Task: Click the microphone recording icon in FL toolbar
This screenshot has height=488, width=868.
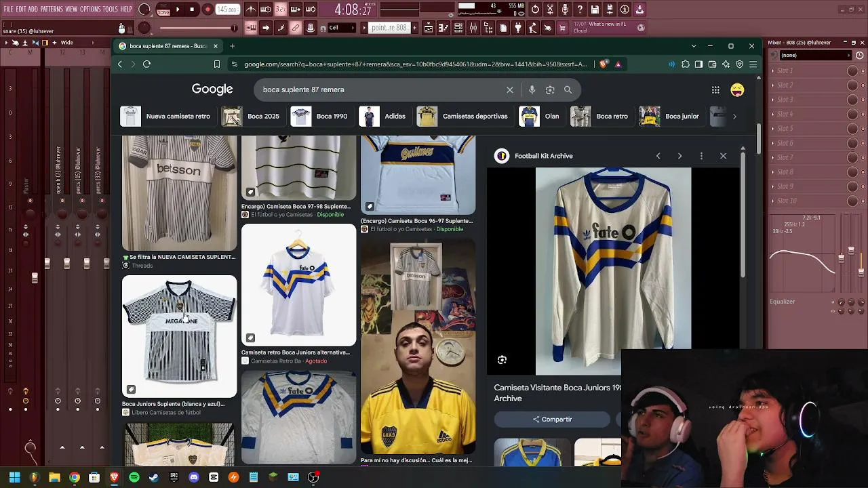Action: coord(565,9)
